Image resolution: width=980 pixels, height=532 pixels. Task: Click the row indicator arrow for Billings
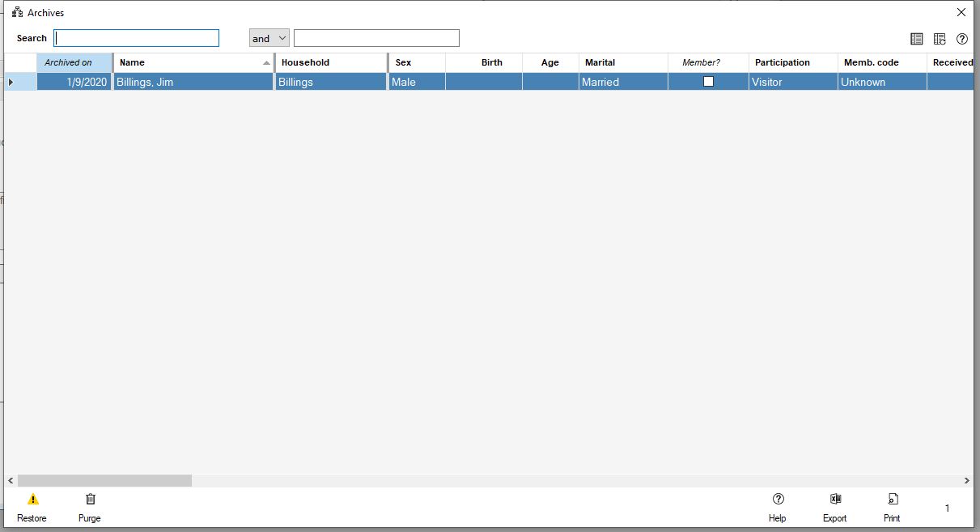pyautogui.click(x=11, y=82)
